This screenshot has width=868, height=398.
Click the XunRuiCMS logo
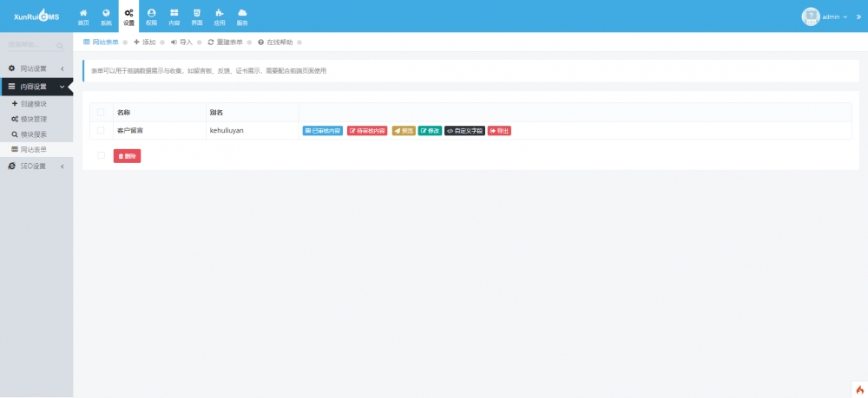36,16
